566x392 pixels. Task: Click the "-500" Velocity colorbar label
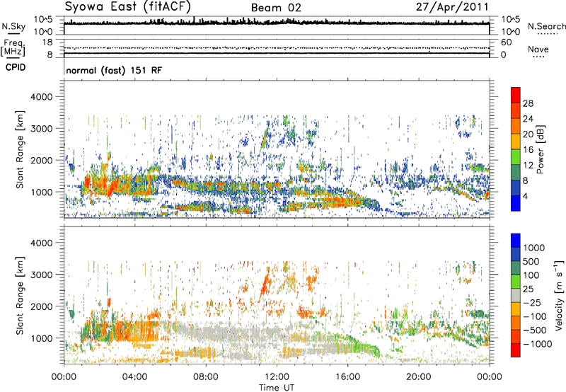pyautogui.click(x=535, y=330)
